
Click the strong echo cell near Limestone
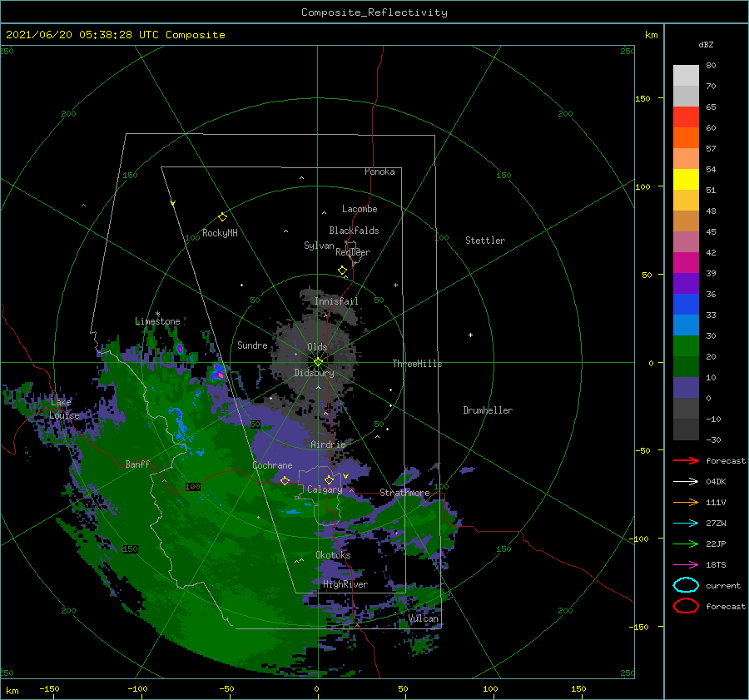click(x=180, y=348)
